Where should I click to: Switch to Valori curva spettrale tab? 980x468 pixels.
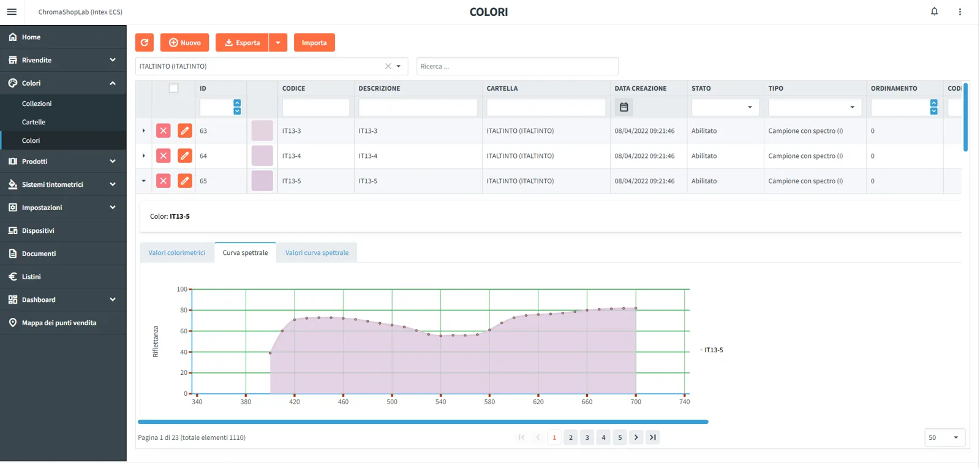pos(317,252)
